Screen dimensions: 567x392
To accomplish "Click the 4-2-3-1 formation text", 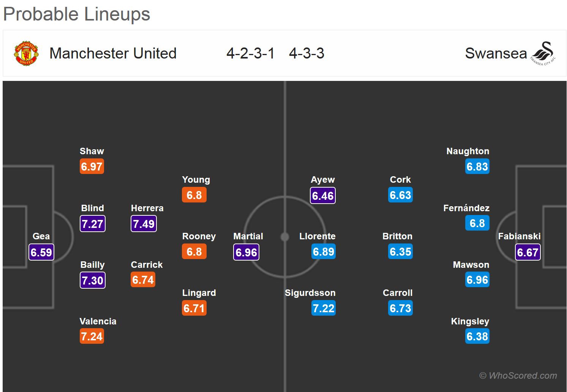I will 250,54.
